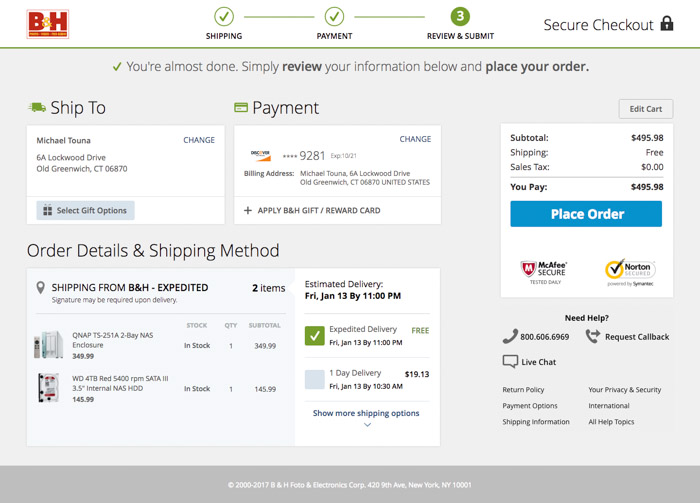Click the 800.606.6969 phone number
The height and width of the screenshot is (503, 700).
pos(545,337)
